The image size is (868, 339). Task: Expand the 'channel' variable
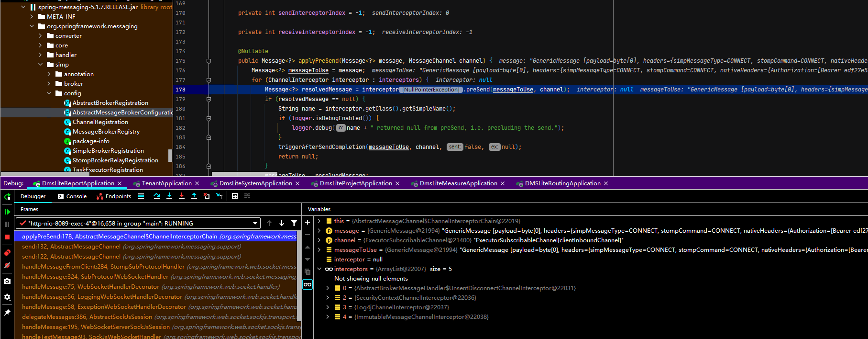coord(319,240)
